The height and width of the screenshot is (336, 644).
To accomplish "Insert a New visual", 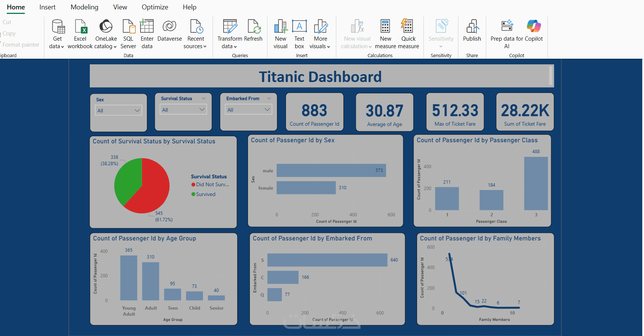I will (x=281, y=26).
